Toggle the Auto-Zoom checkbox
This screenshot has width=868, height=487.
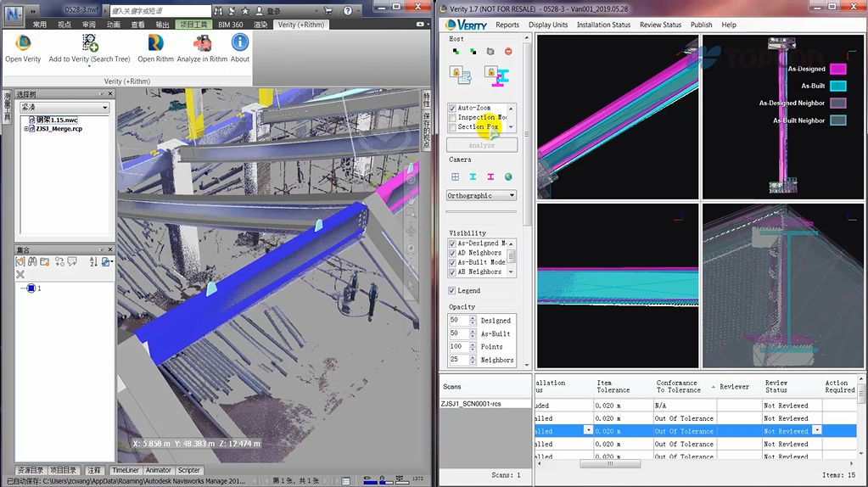click(x=452, y=108)
